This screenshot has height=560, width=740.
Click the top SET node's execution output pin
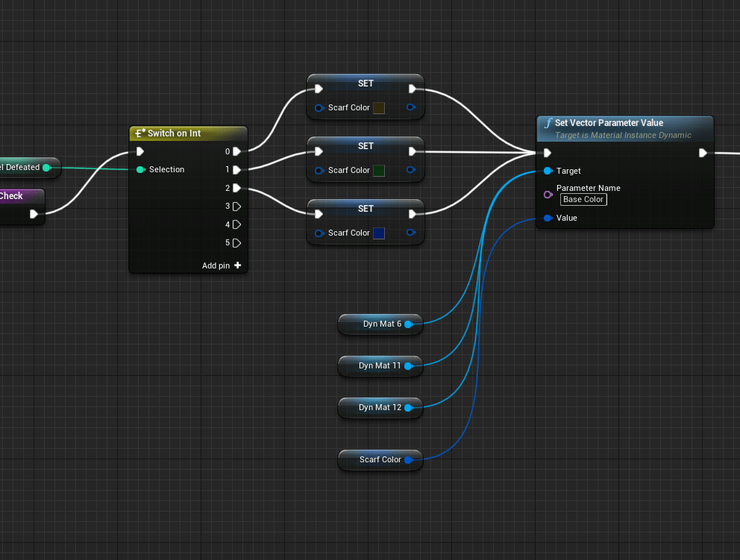(413, 89)
